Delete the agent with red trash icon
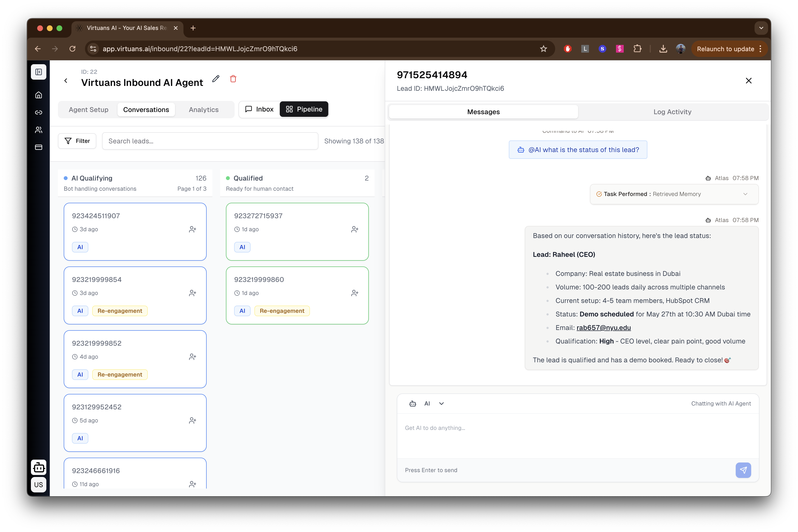This screenshot has width=798, height=532. pyautogui.click(x=233, y=79)
